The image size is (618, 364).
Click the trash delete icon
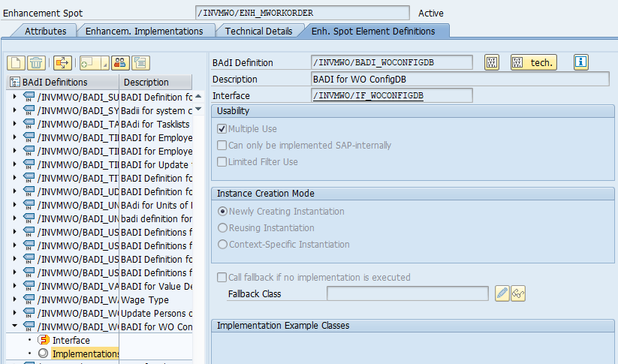[x=36, y=63]
